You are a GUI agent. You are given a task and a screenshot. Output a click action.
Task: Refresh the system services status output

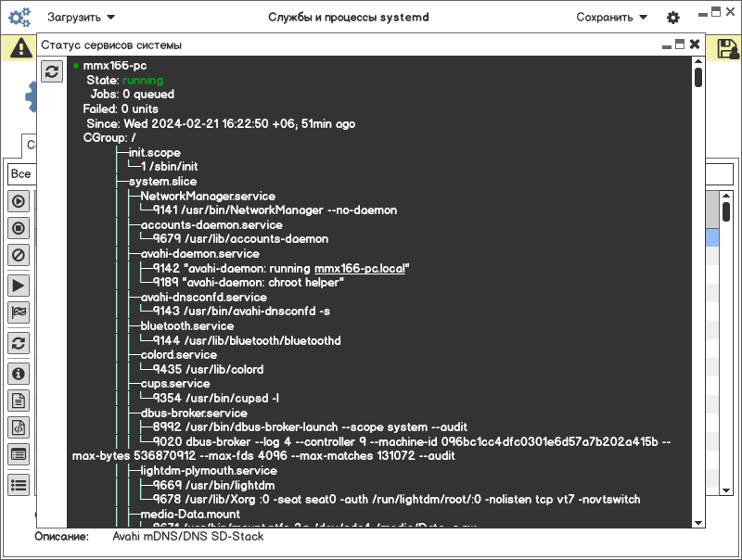point(52,71)
